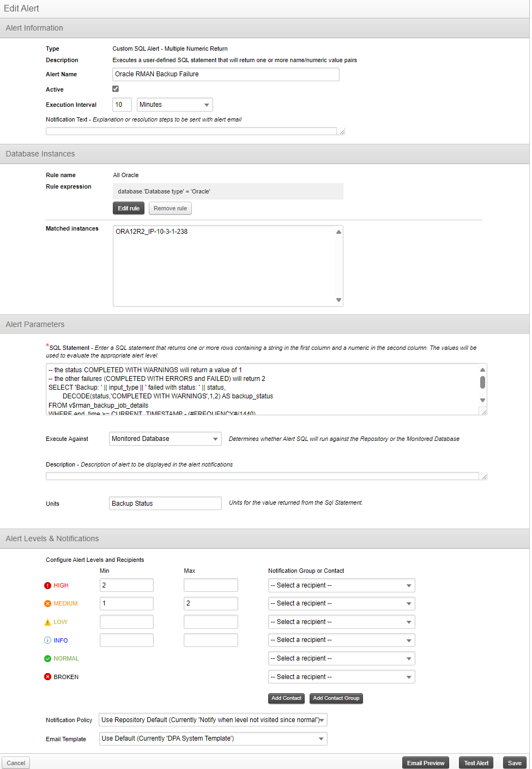The height and width of the screenshot is (769, 532).
Task: Click the Add Contact button
Action: tap(286, 698)
